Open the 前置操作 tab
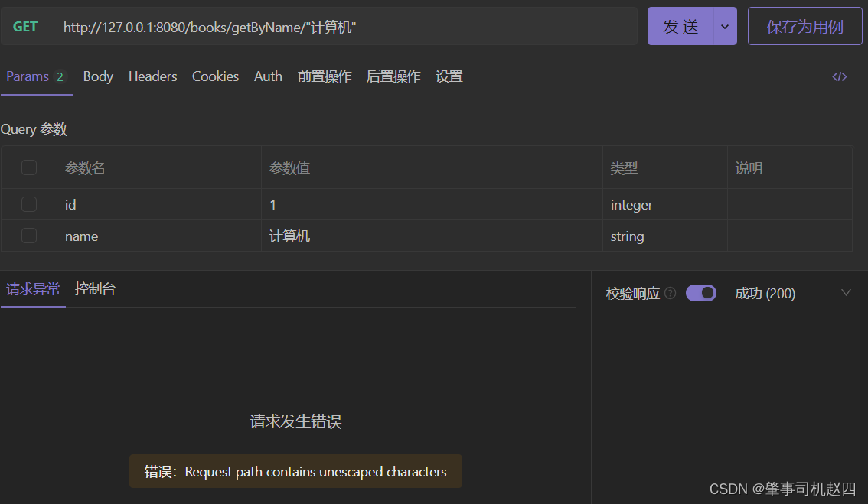 point(325,76)
